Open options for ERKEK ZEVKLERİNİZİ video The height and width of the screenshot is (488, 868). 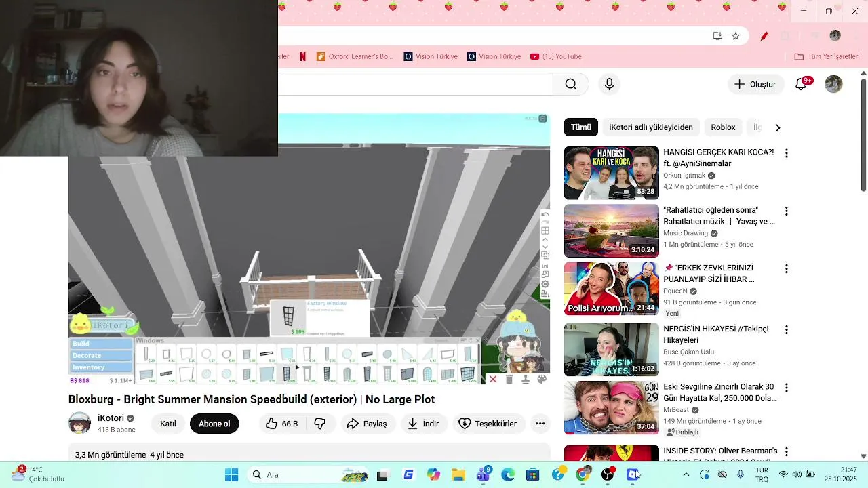(x=786, y=269)
